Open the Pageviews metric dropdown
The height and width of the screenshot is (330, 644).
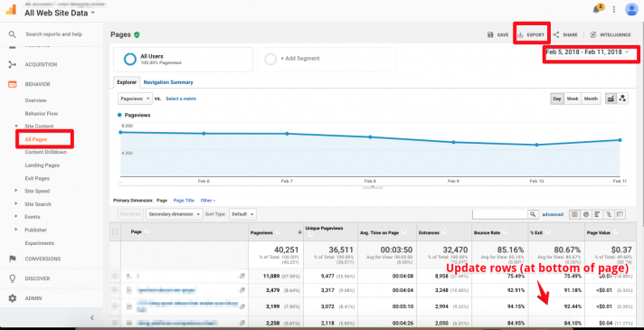pos(135,99)
